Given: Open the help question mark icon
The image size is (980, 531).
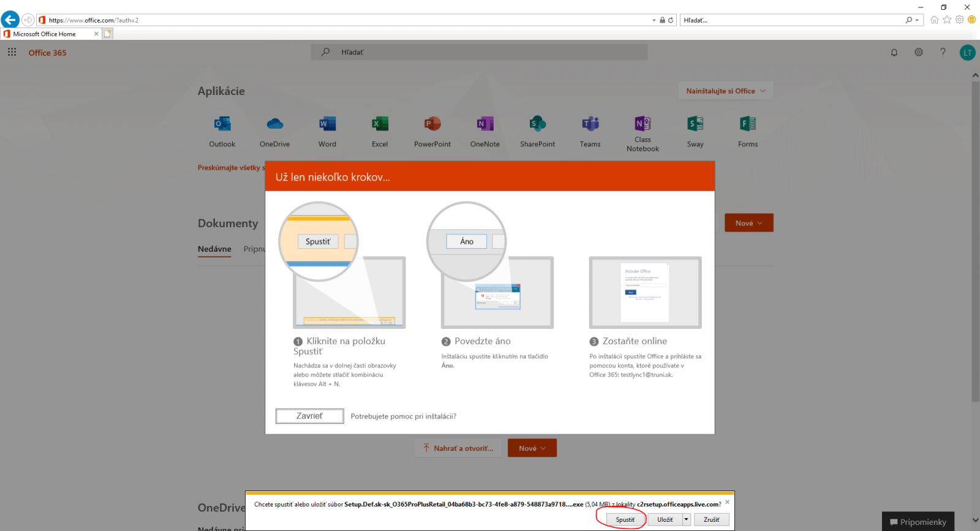Looking at the screenshot, I should [x=943, y=52].
